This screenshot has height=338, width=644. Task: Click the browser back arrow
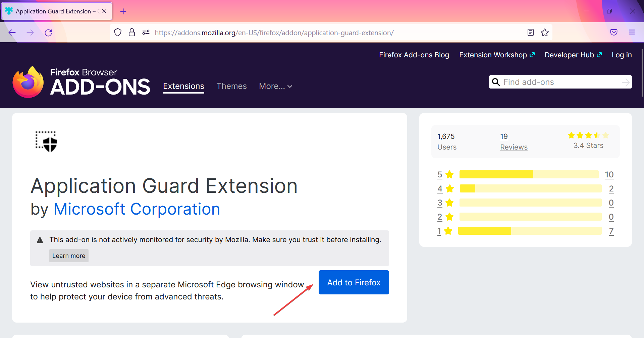[x=12, y=33]
